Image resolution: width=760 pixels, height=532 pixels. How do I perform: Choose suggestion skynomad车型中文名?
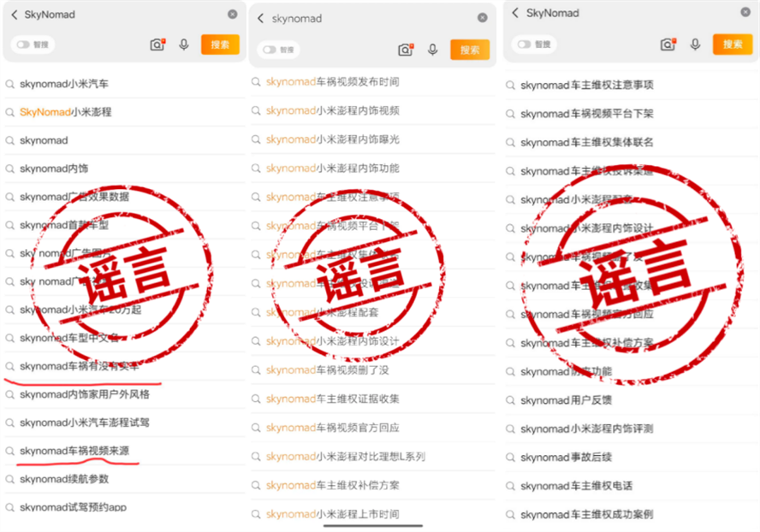[x=69, y=338]
